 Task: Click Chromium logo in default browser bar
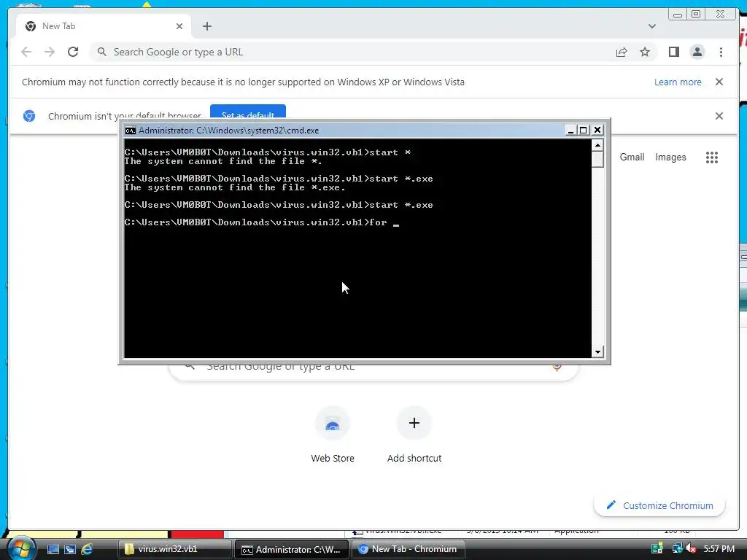coord(29,116)
